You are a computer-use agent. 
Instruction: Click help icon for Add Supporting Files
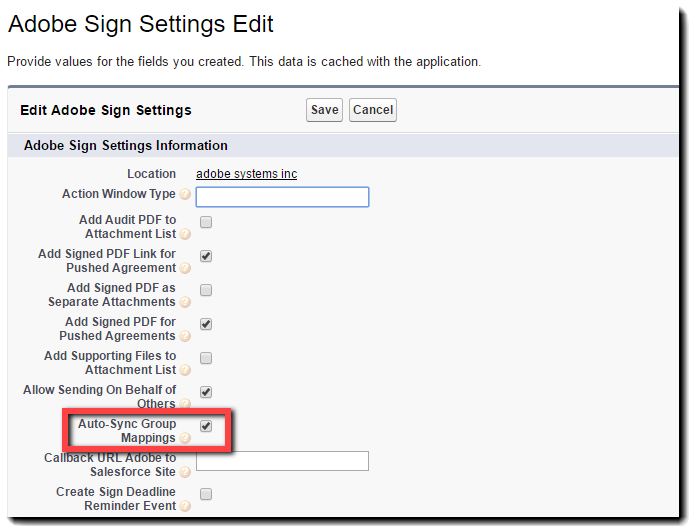tap(185, 371)
